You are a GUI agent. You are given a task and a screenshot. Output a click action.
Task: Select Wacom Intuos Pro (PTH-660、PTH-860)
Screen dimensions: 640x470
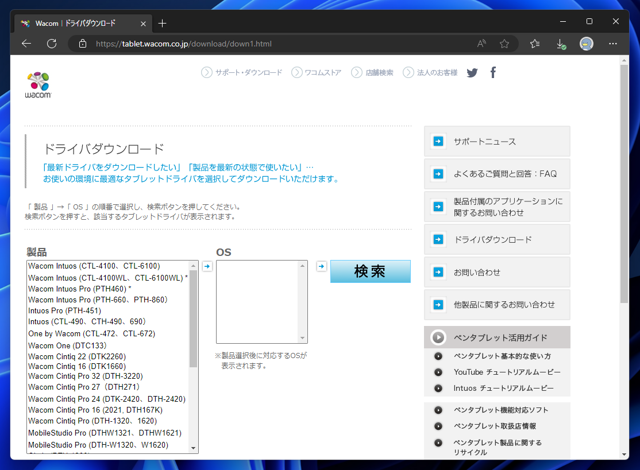[98, 300]
